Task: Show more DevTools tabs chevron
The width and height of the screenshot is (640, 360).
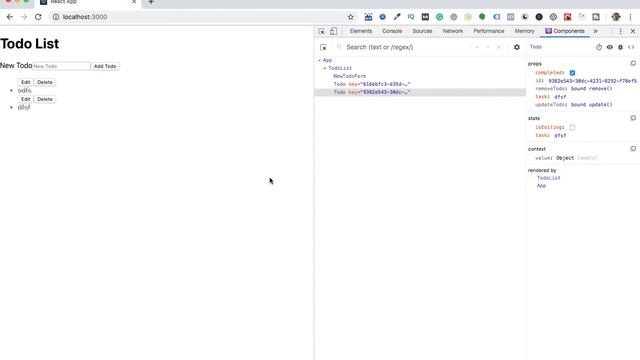Action: point(596,31)
